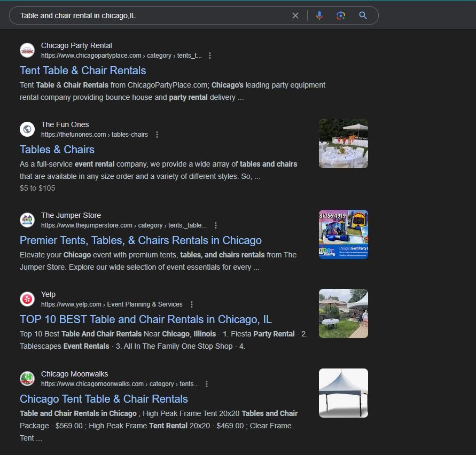Viewport: 476px width, 455px height.
Task: Click the Chicago Moonwalks site name
Action: (x=74, y=374)
